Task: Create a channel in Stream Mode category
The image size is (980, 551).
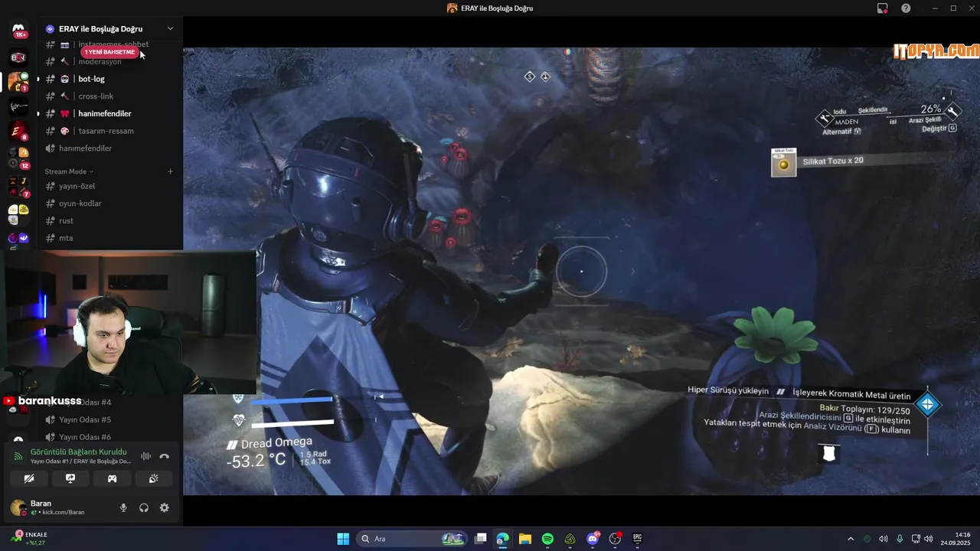Action: coord(170,171)
